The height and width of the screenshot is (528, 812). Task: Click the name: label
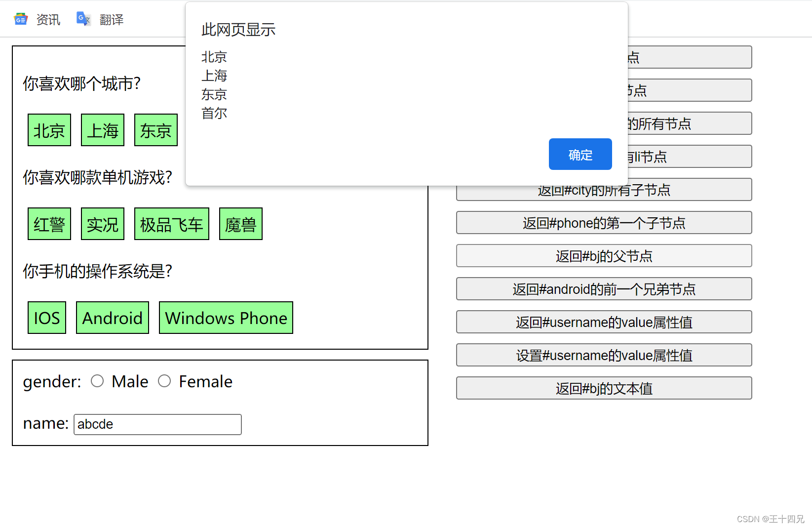(46, 423)
